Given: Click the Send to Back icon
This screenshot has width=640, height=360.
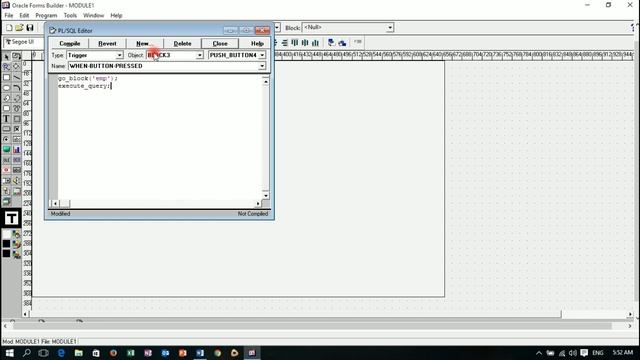Looking at the screenshot, I should pyautogui.click(x=342, y=42).
